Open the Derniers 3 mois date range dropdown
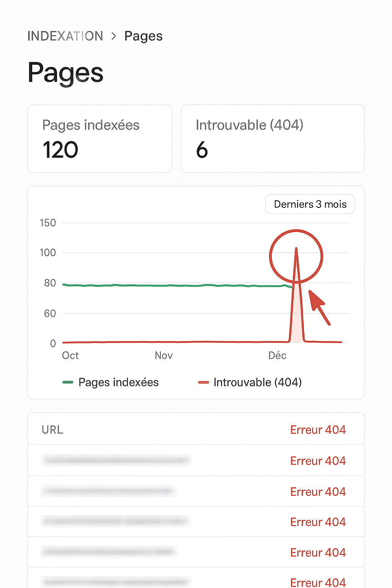This screenshot has width=392, height=588. 310,204
